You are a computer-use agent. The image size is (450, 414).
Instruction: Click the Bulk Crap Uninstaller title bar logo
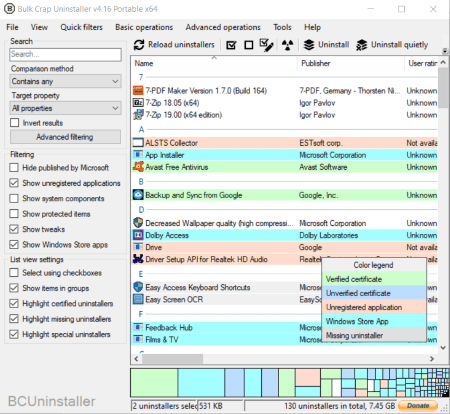tap(9, 9)
